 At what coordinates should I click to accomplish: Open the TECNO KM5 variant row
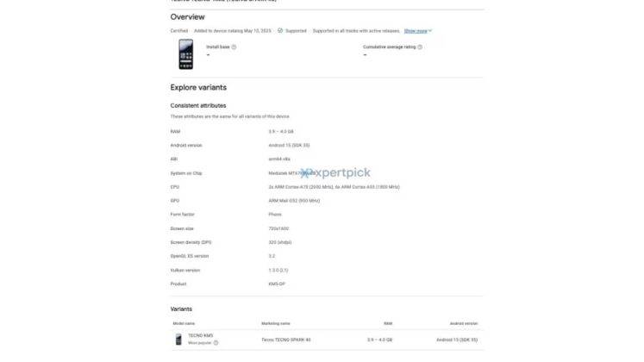tap(327, 340)
